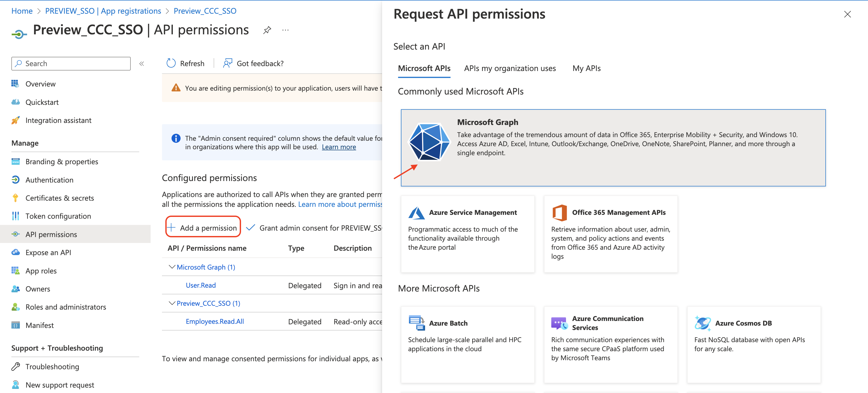Image resolution: width=868 pixels, height=393 pixels.
Task: Follow the Learn more link in info banner
Action: (x=339, y=147)
